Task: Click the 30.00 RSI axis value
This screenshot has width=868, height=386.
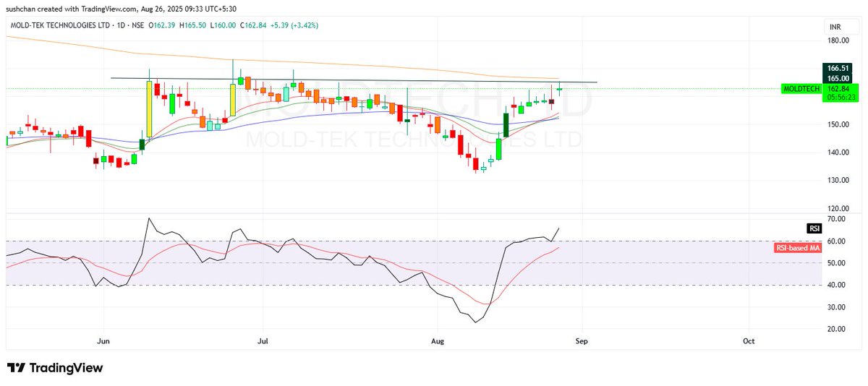Action: pyautogui.click(x=837, y=307)
